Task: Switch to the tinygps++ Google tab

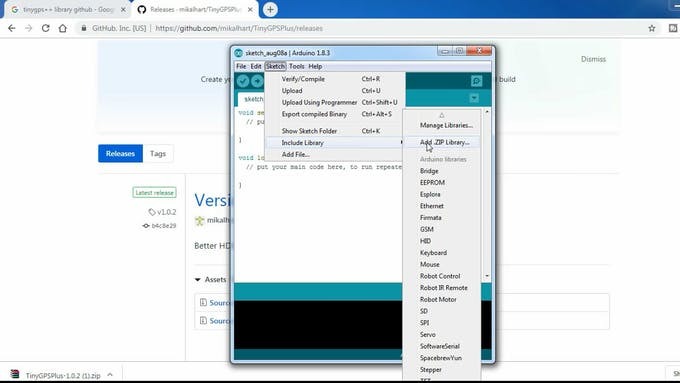Action: click(67, 10)
